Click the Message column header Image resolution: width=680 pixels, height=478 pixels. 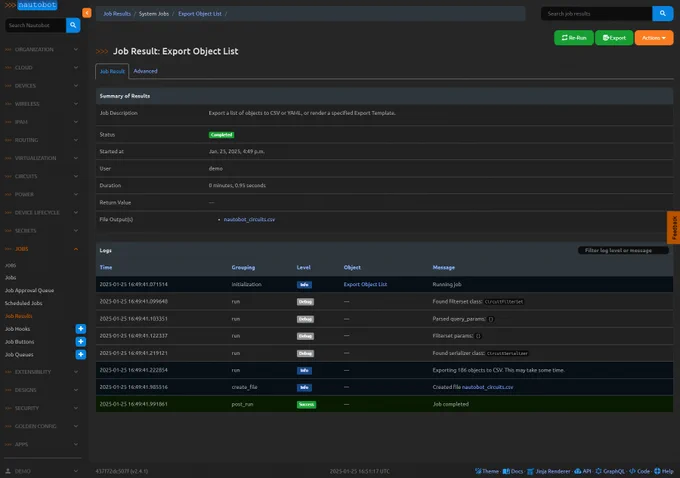pos(444,268)
